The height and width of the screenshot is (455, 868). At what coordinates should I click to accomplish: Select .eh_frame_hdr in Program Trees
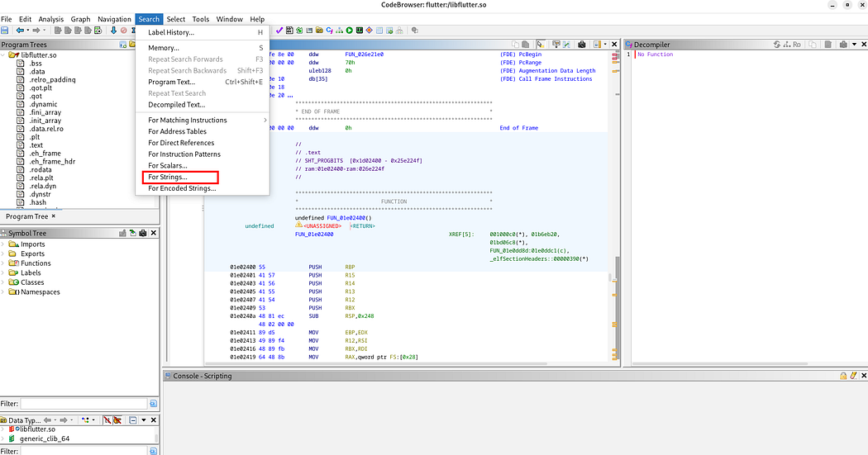52,161
